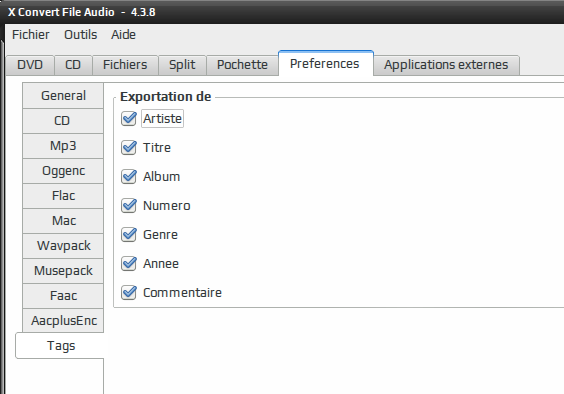Select the General preferences side tab

point(63,96)
